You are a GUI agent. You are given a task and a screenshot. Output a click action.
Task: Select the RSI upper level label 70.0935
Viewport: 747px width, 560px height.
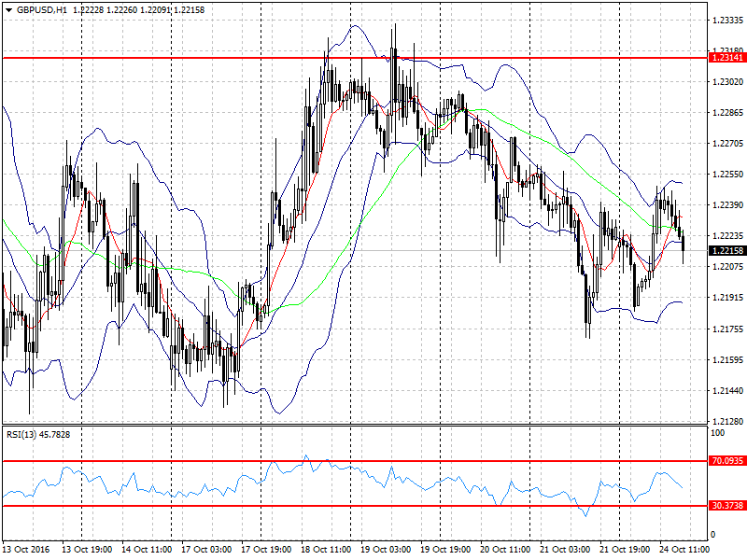click(x=727, y=460)
